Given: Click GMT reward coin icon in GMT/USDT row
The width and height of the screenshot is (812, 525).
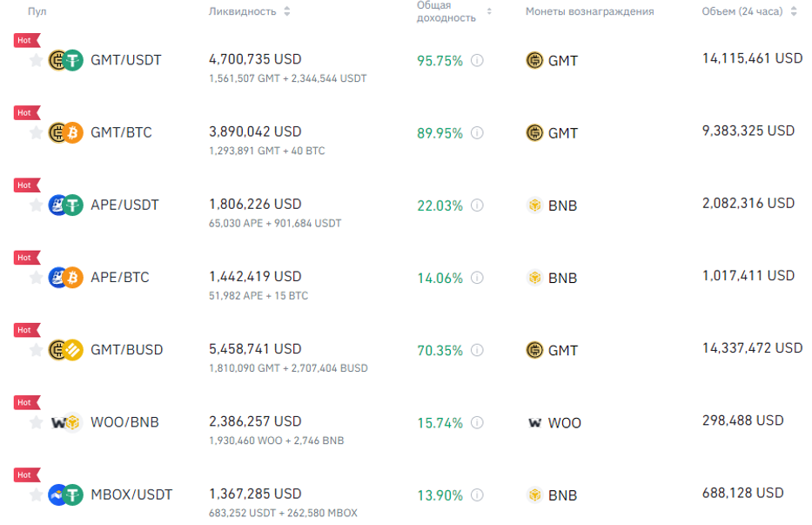Looking at the screenshot, I should pos(534,61).
